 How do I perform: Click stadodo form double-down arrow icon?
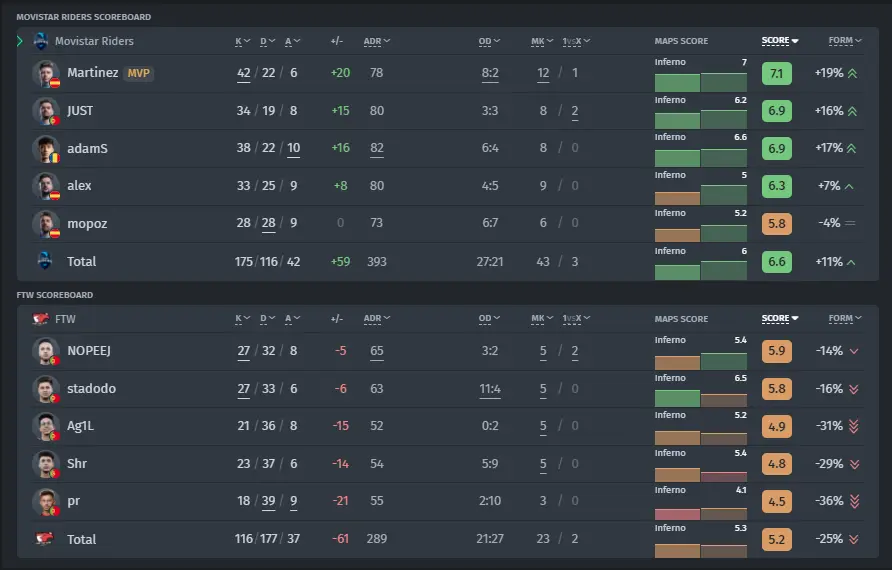pyautogui.click(x=853, y=389)
